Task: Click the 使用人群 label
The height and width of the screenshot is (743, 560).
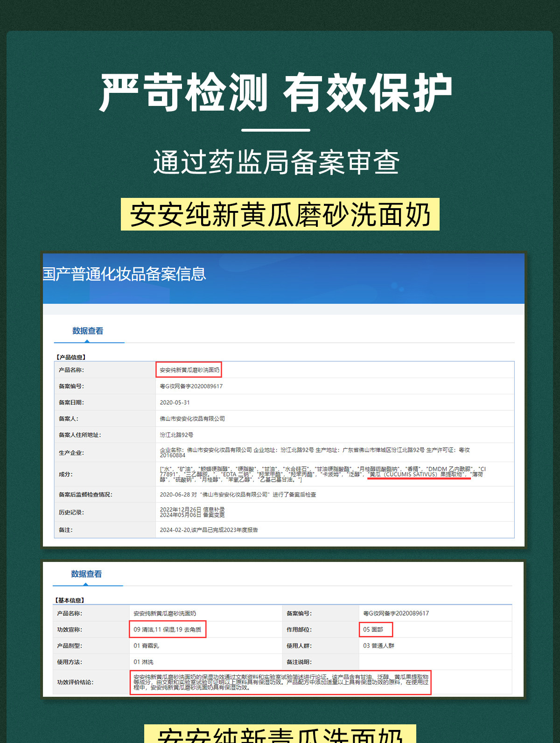Action: (x=299, y=646)
